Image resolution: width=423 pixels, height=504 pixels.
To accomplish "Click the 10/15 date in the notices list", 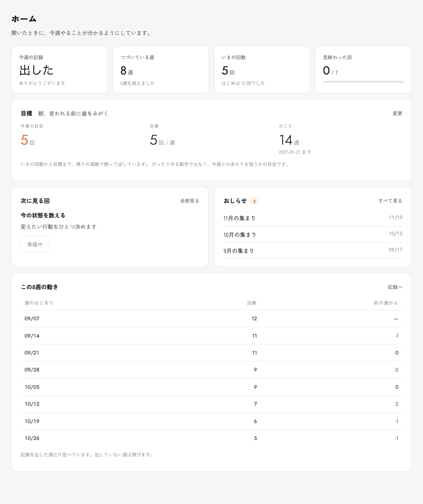I will 396,234.
